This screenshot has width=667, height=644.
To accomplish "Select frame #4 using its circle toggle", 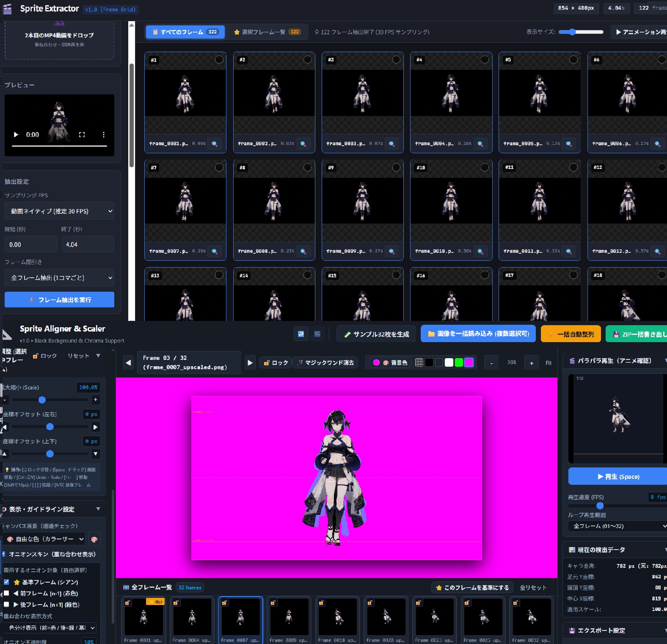I will (x=485, y=60).
